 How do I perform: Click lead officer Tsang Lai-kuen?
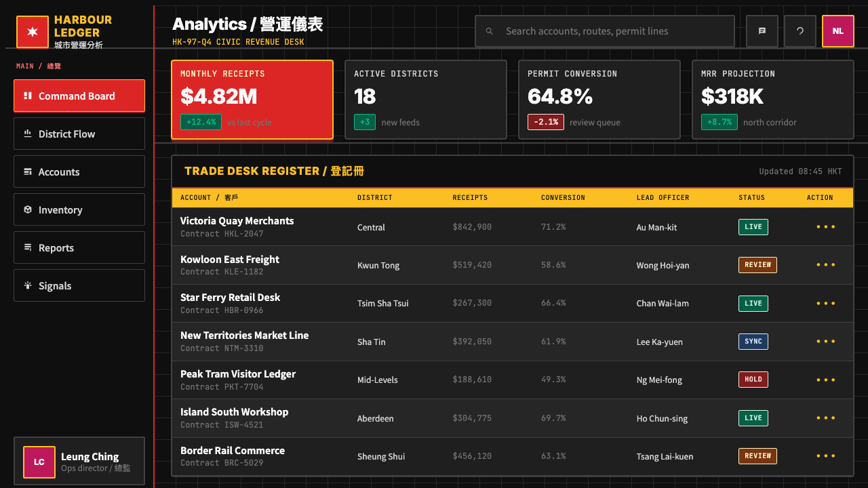pos(665,457)
